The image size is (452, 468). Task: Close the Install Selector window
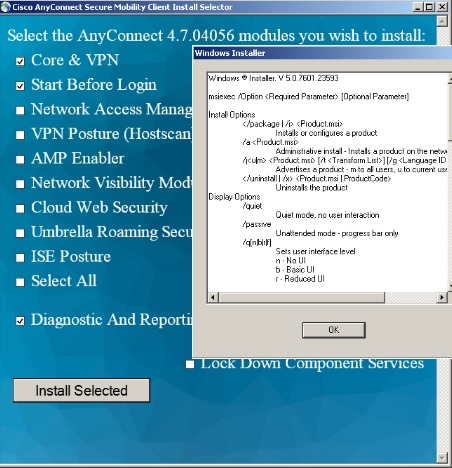(x=442, y=7)
